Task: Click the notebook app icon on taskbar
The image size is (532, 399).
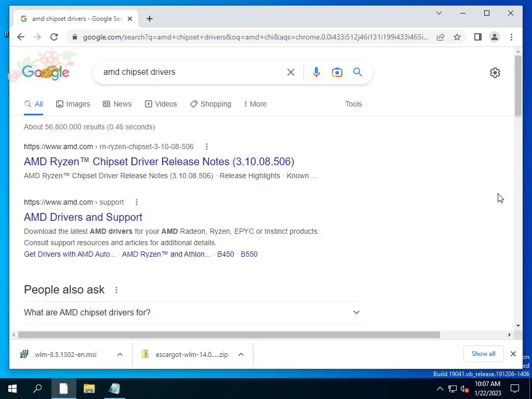Action: tap(115, 389)
